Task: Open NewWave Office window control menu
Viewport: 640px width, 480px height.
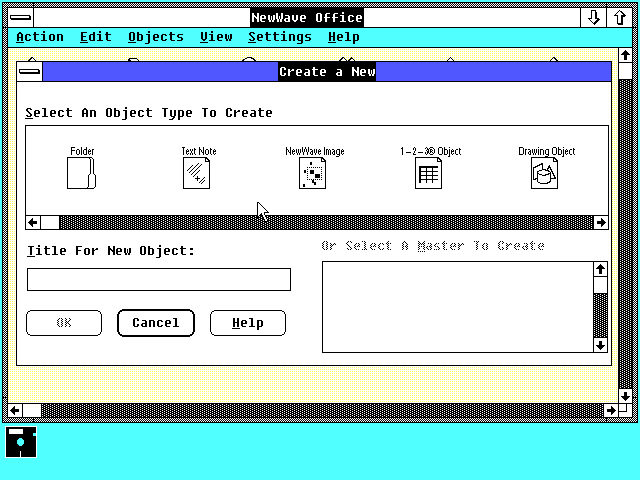Action: [x=20, y=18]
